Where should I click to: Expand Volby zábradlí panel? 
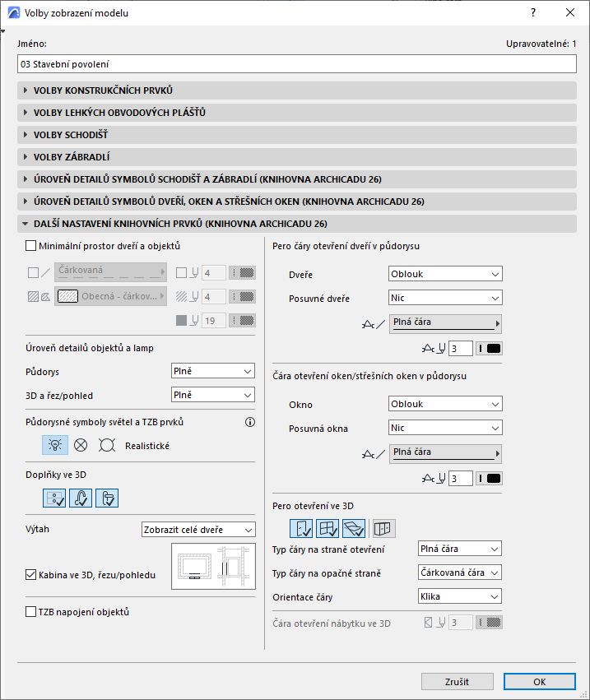click(296, 157)
